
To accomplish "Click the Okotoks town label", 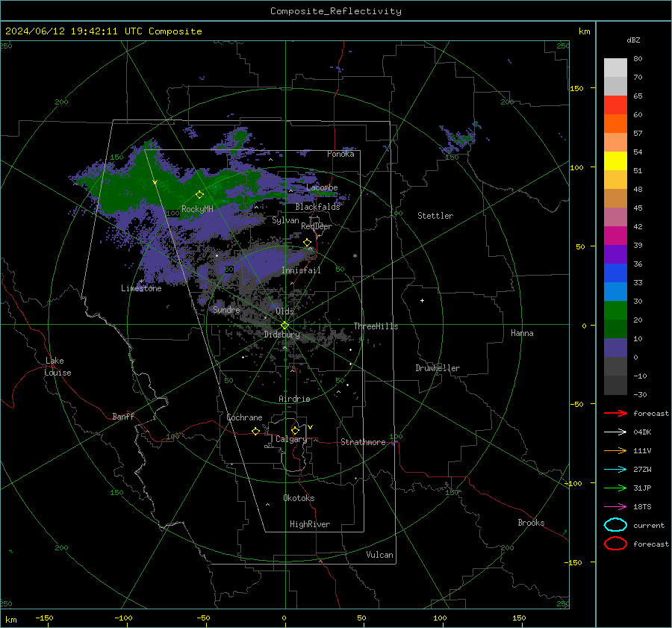I will [299, 498].
